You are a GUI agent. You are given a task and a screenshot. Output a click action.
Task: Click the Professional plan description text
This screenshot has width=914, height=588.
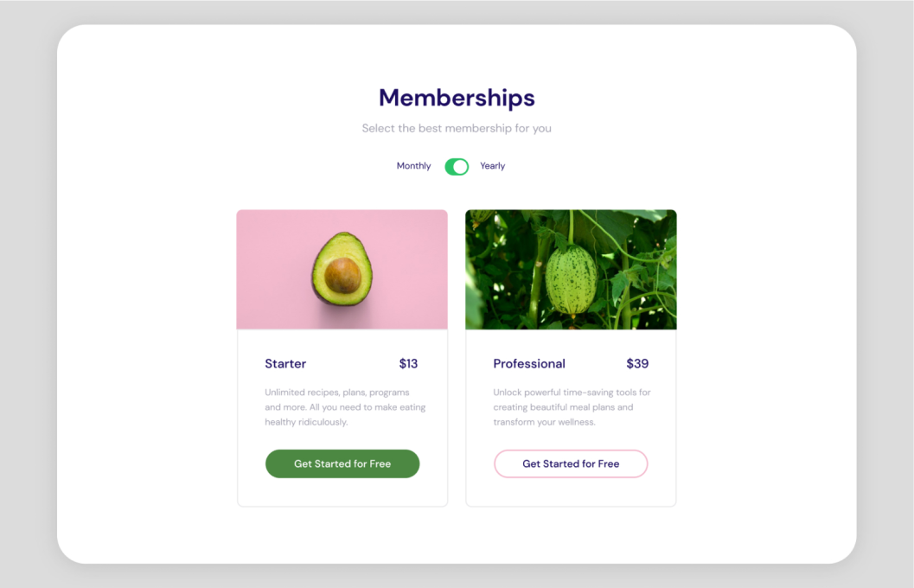coord(572,407)
